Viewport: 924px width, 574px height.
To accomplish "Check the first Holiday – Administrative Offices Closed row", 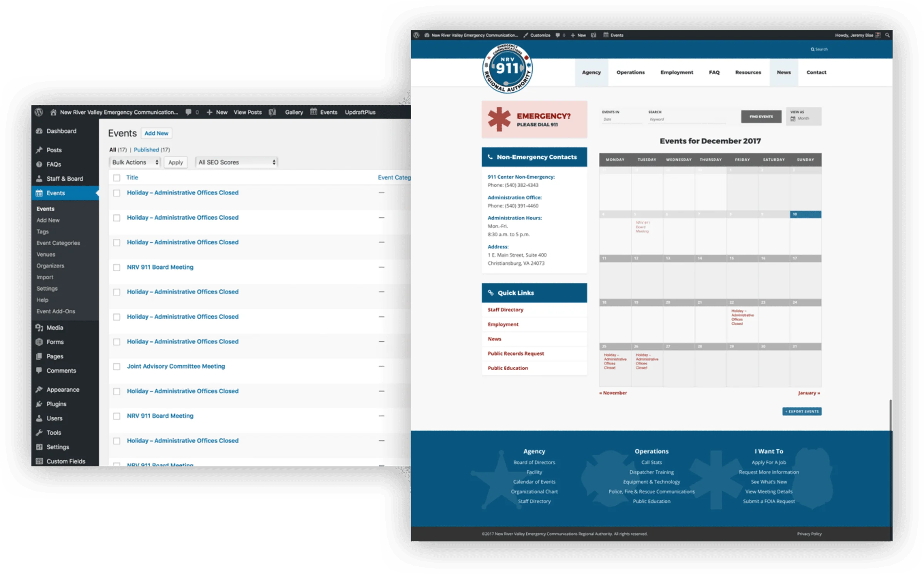I will coord(117,193).
